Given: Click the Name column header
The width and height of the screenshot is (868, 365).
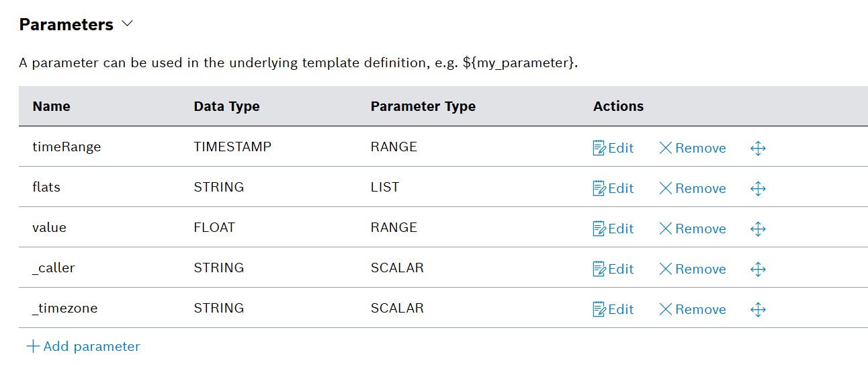Looking at the screenshot, I should (52, 106).
